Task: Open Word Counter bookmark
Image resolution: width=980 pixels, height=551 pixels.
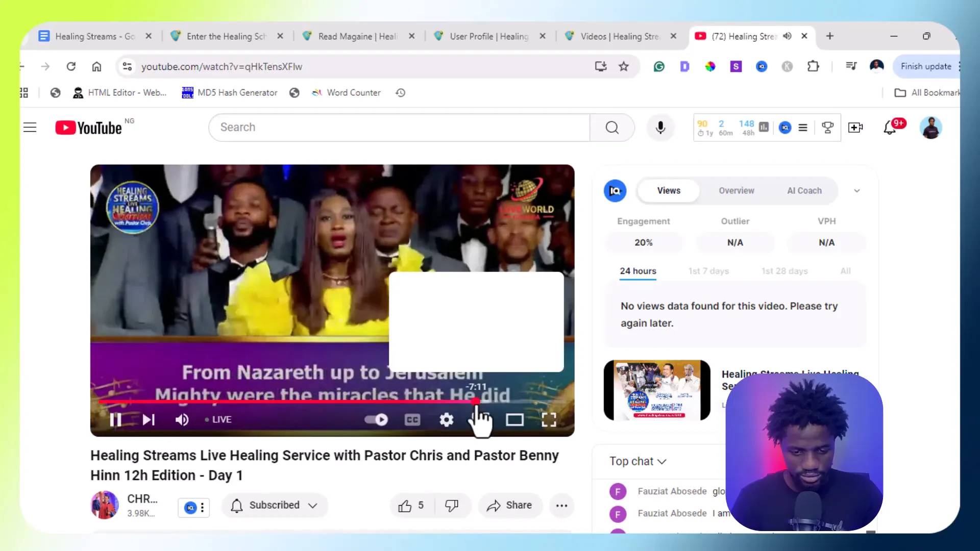Action: click(346, 93)
